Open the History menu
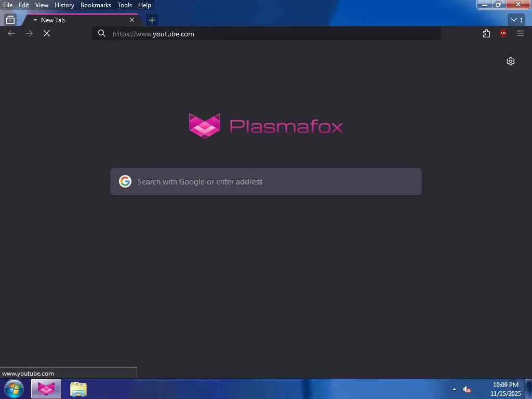This screenshot has height=399, width=532. point(64,5)
